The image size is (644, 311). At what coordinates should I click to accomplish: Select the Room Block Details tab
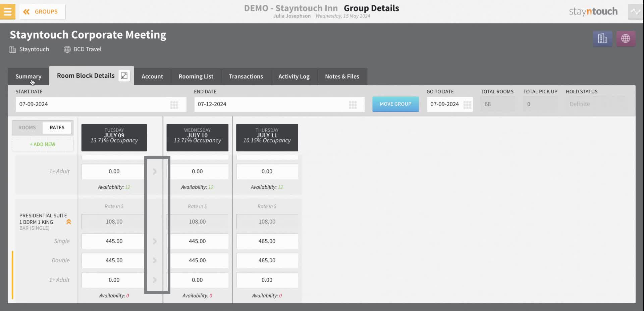86,76
